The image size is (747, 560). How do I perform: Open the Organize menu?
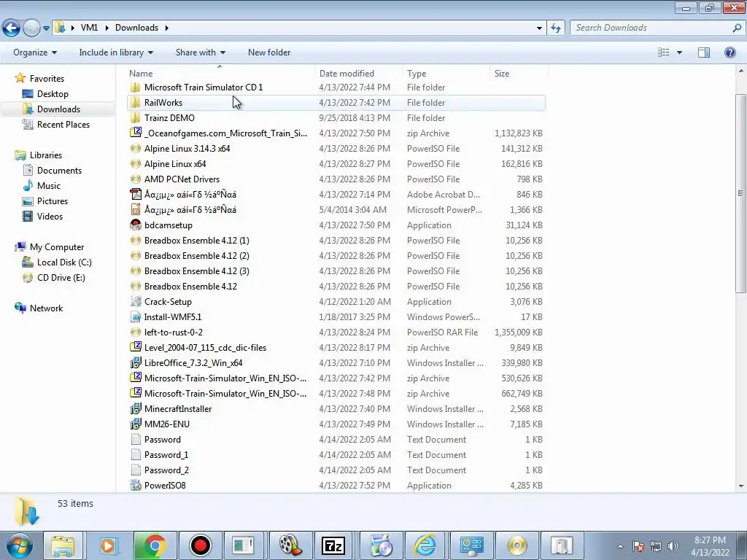[x=35, y=52]
